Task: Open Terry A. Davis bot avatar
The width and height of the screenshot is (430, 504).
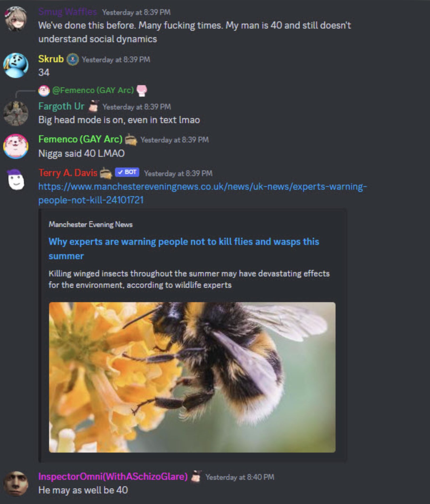Action: (16, 180)
